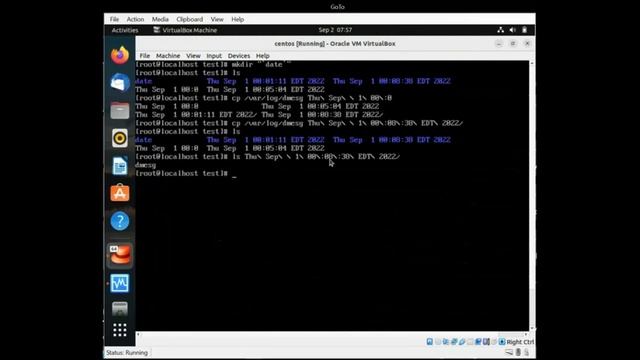Open Thunderbird mail from the dock
The image size is (640, 360).
(120, 82)
